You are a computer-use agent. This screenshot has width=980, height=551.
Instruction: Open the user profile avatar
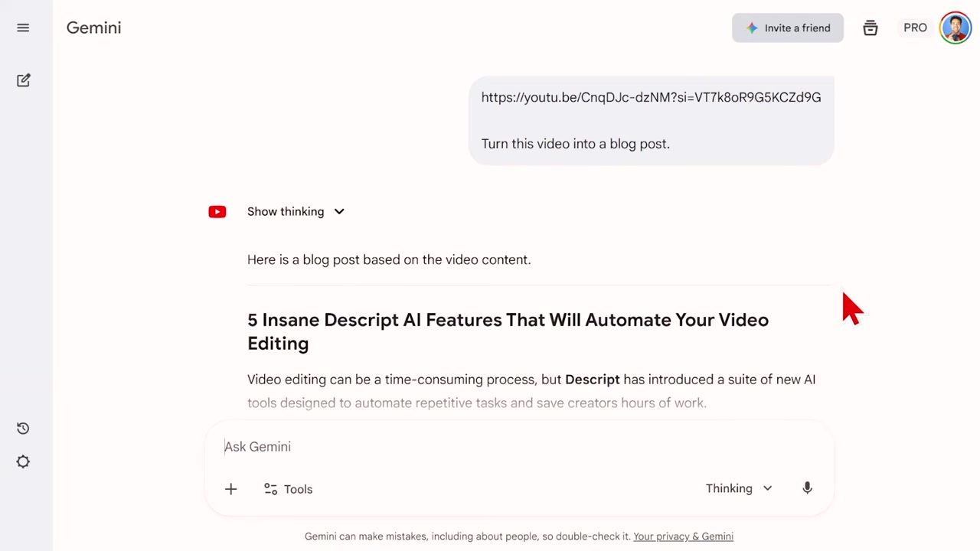point(955,28)
